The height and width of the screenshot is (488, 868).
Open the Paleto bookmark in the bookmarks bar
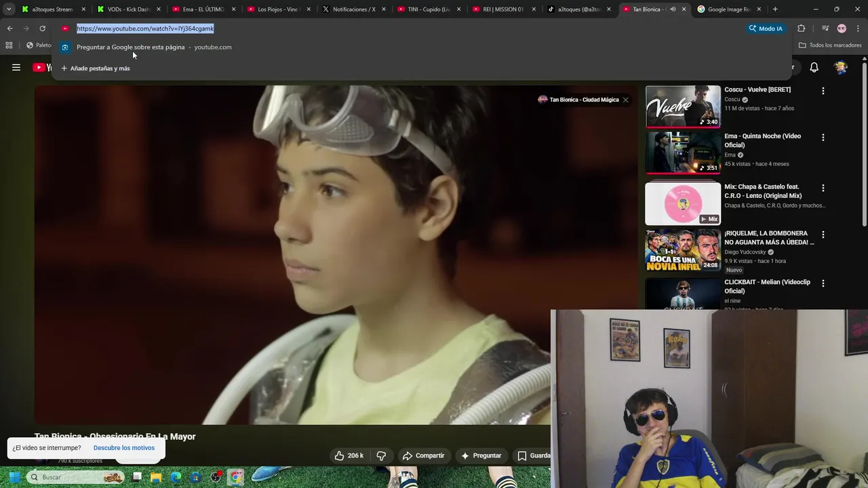coord(39,45)
